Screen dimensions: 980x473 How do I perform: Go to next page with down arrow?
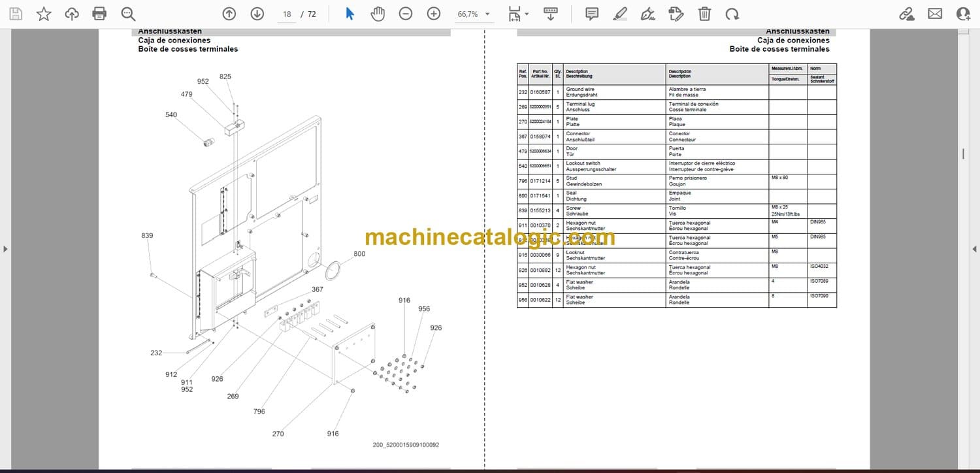[x=257, y=14]
